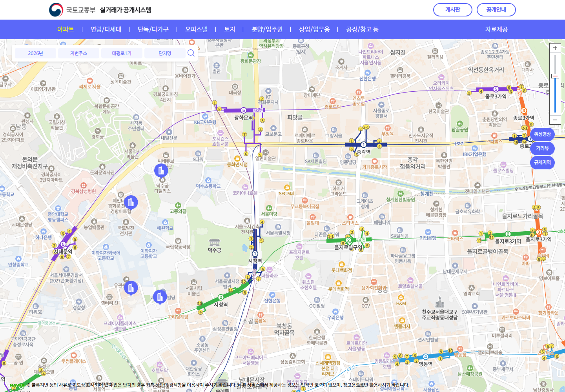Screen dimensions: 565x392
Task: Zoom in with the plus button
Action: (x=555, y=48)
